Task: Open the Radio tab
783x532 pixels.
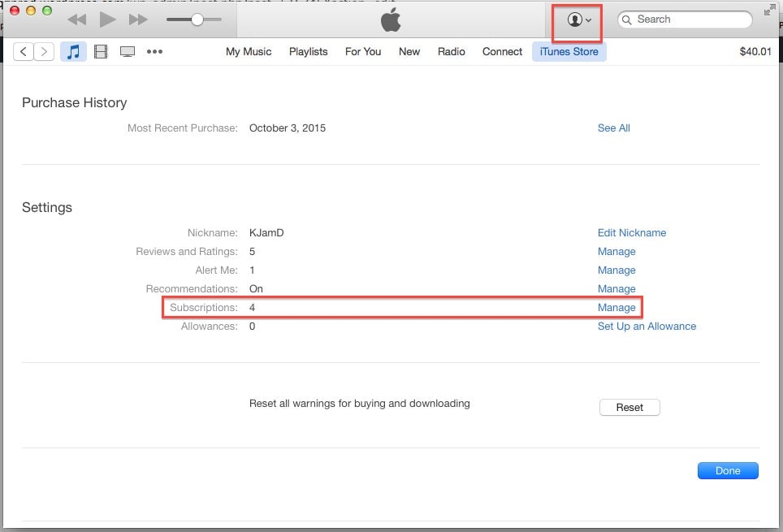Action: coord(452,51)
